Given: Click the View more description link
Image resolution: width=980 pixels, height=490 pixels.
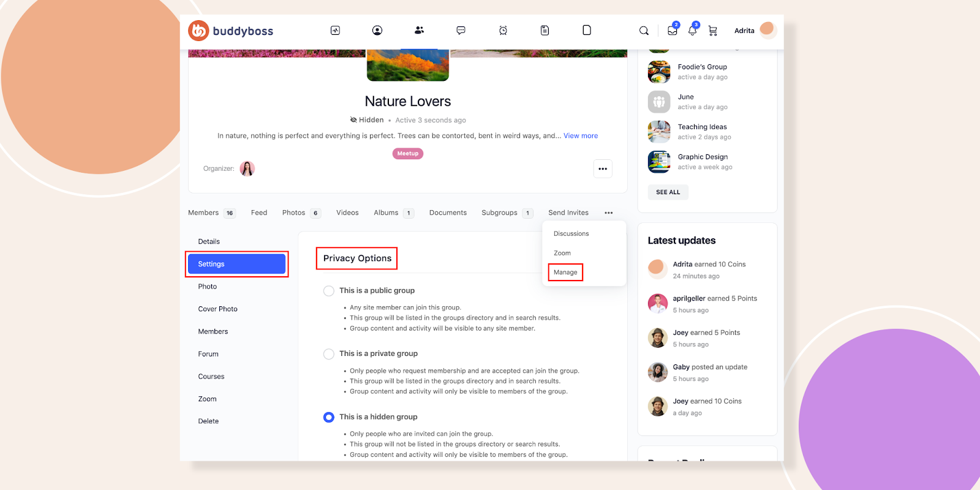Looking at the screenshot, I should tap(581, 136).
